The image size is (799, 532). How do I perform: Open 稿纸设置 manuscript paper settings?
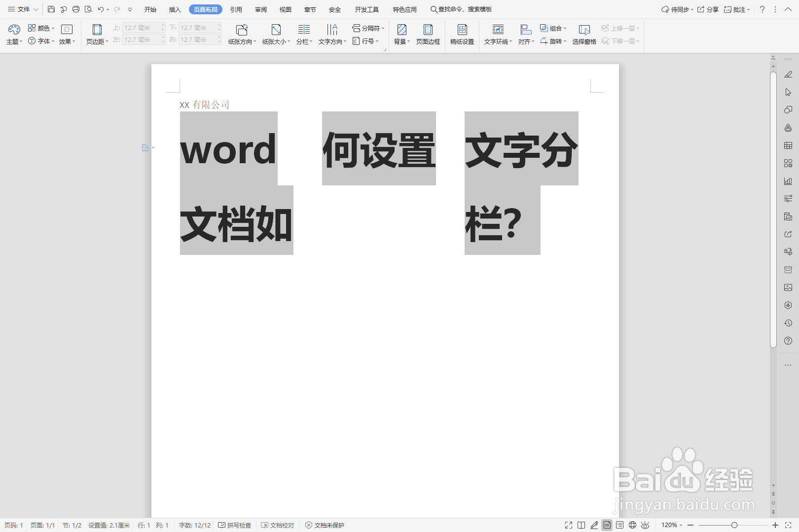(462, 35)
